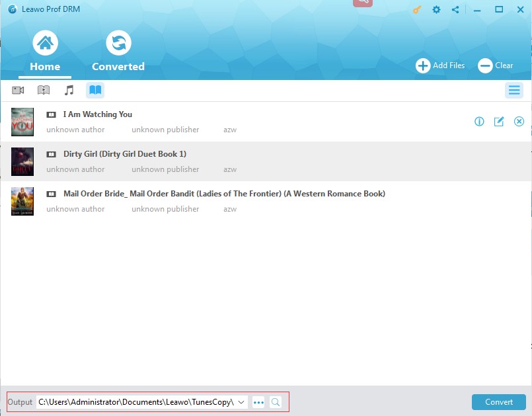Click I Am Watching You cover thumbnail

point(22,122)
